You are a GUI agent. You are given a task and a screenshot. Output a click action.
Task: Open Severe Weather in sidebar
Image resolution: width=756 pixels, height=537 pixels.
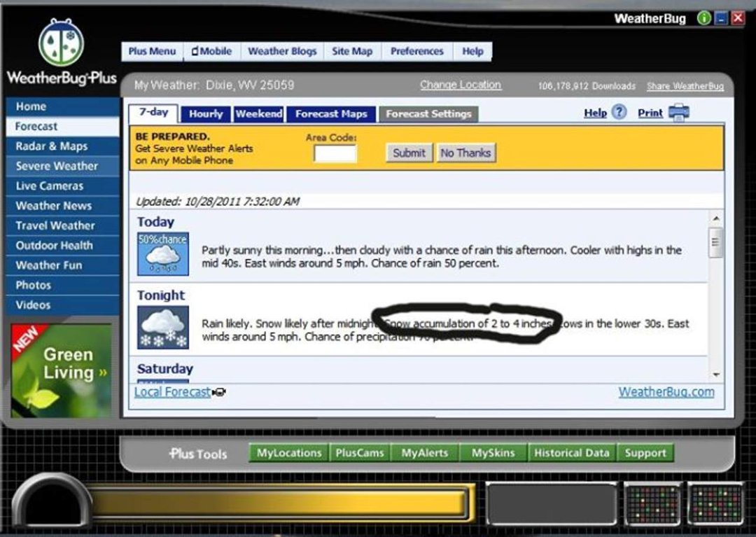pos(63,166)
